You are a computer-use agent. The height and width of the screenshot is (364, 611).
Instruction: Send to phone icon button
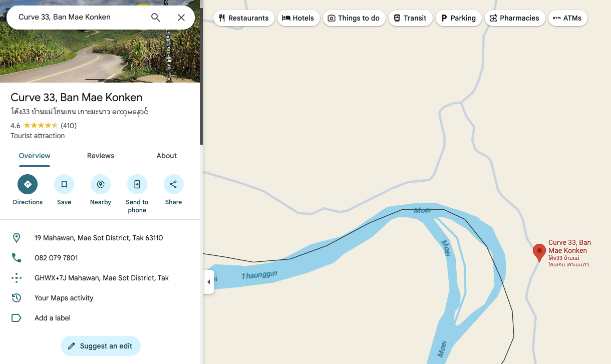tap(137, 184)
